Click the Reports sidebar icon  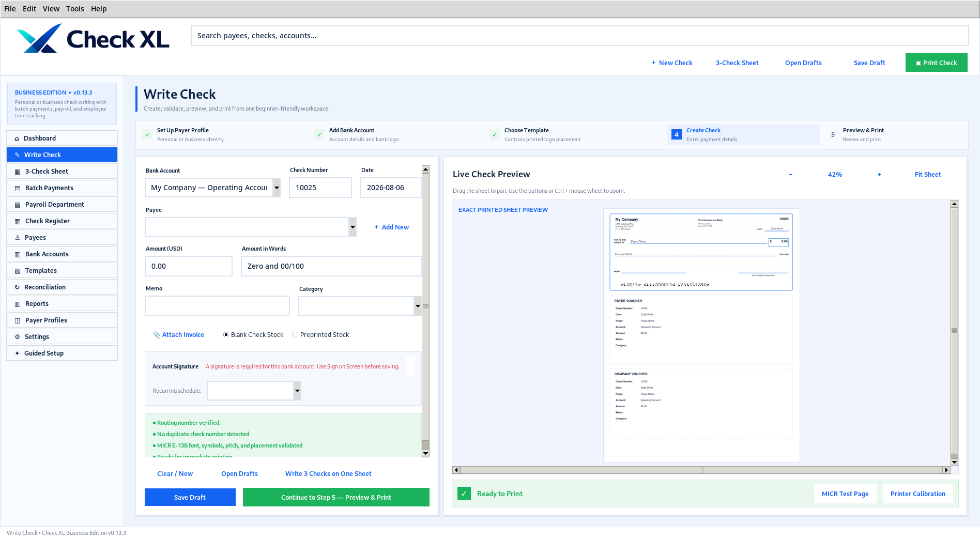tap(18, 304)
